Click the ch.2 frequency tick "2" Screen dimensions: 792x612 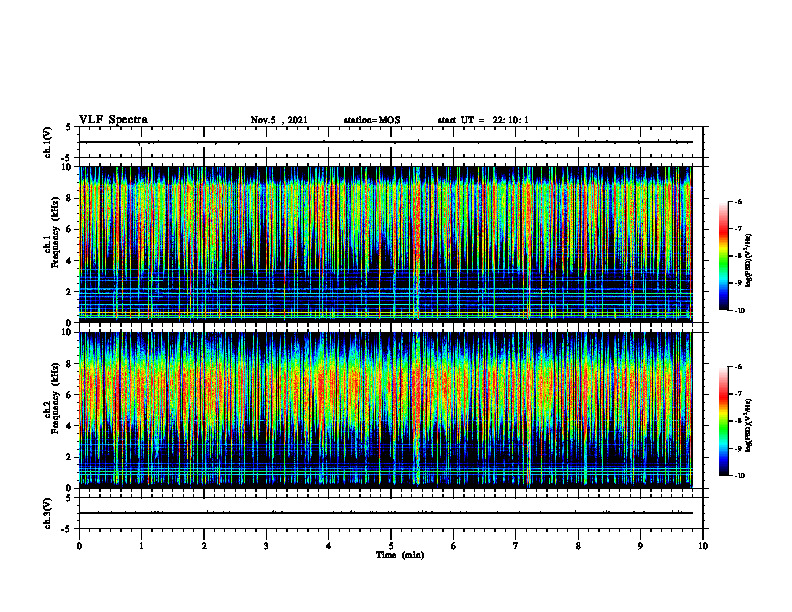(x=70, y=457)
